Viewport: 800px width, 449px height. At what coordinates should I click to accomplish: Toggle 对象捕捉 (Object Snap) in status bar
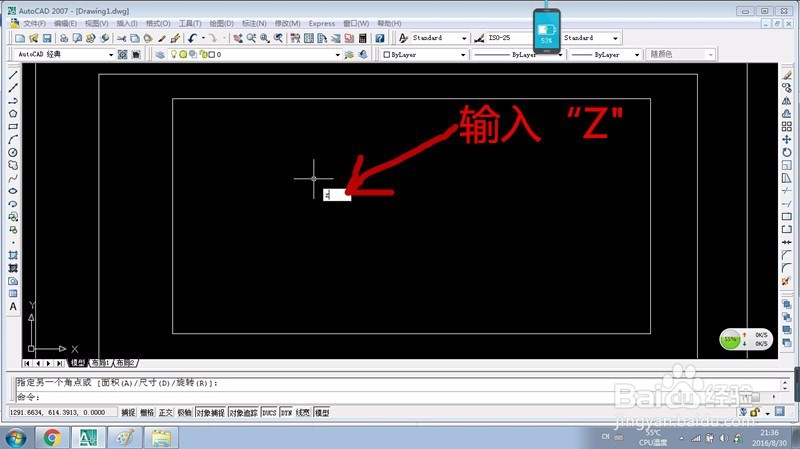(x=210, y=412)
